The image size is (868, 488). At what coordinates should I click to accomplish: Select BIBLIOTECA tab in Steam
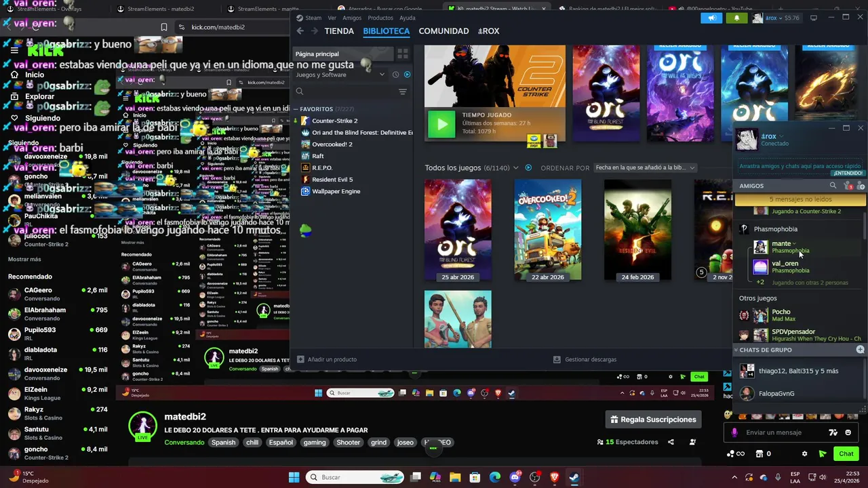(x=386, y=31)
